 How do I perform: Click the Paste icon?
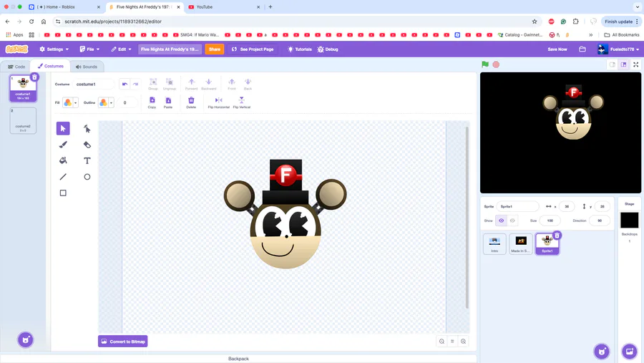[x=168, y=102]
